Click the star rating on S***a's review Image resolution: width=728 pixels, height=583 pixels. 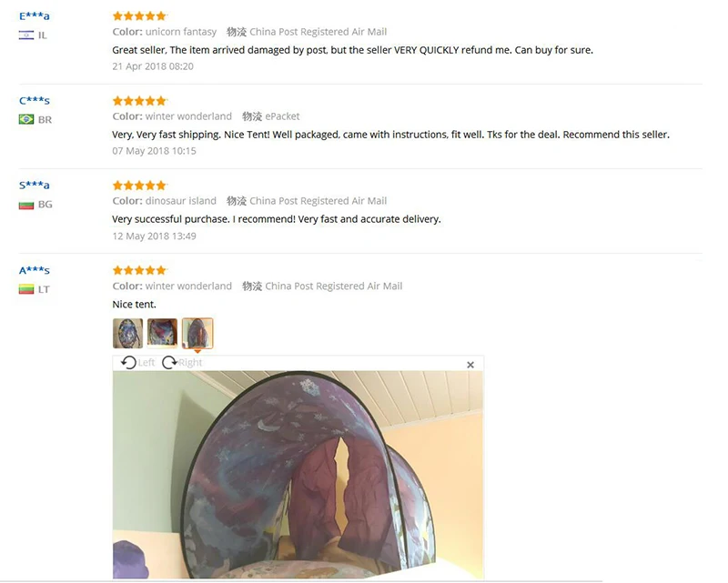point(139,186)
